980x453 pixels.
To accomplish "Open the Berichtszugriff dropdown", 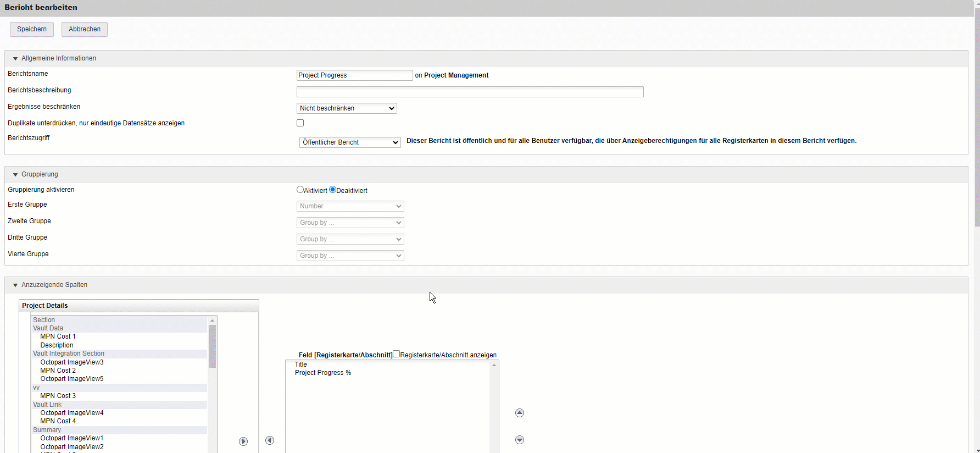I will pos(350,142).
